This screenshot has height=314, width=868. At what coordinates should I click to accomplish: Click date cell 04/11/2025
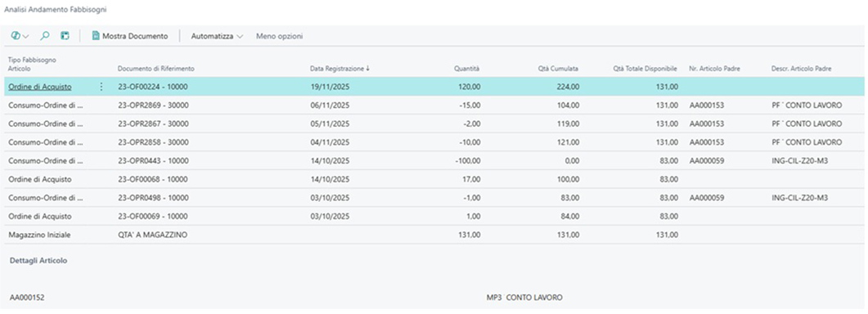coord(330,142)
